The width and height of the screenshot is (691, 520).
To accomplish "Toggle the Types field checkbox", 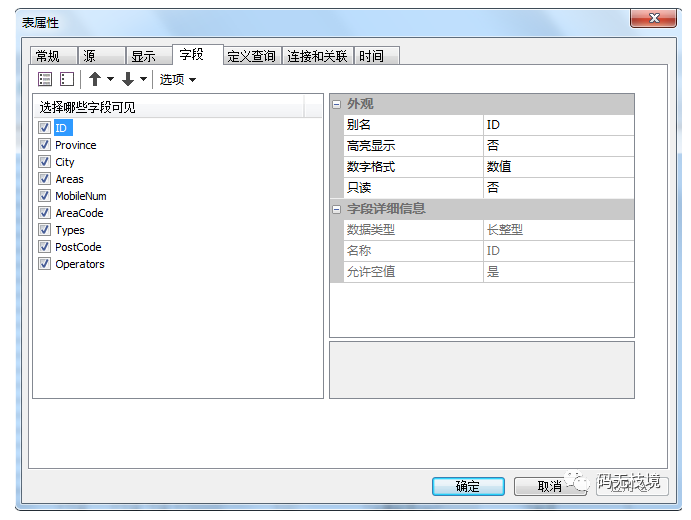I will (x=44, y=230).
